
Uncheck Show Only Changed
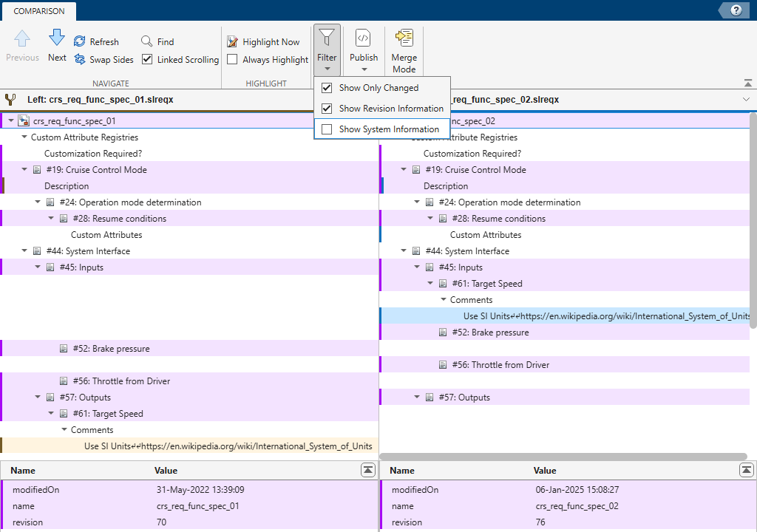coord(327,88)
